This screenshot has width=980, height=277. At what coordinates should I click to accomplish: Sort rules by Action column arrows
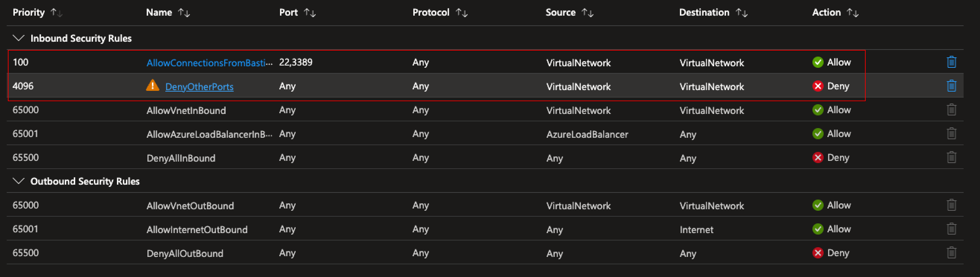pyautogui.click(x=853, y=13)
